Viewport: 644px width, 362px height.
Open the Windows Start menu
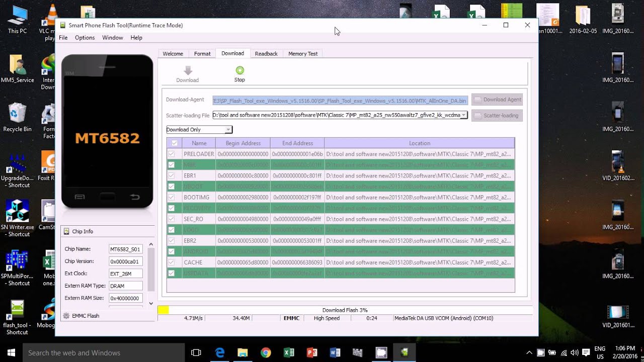coord(11,353)
